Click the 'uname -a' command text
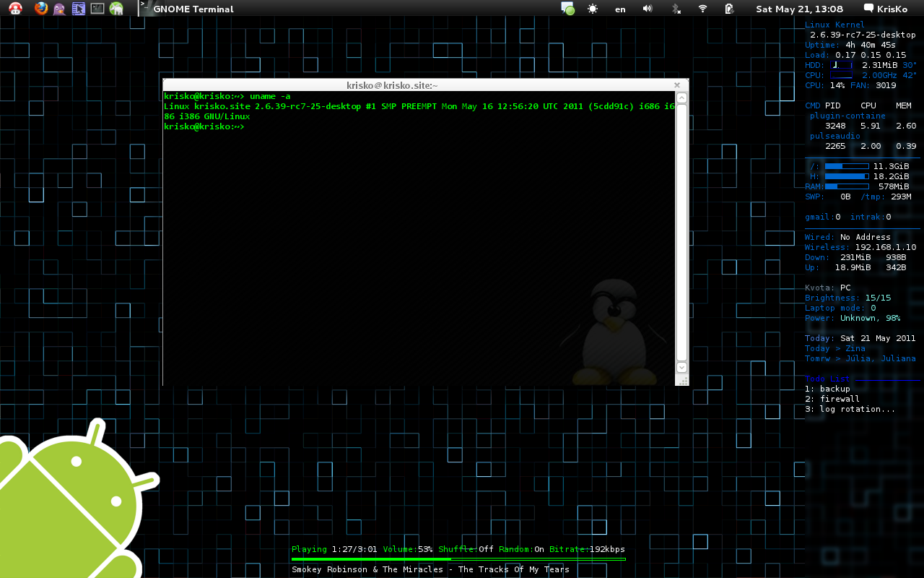This screenshot has width=924, height=578. tap(270, 96)
